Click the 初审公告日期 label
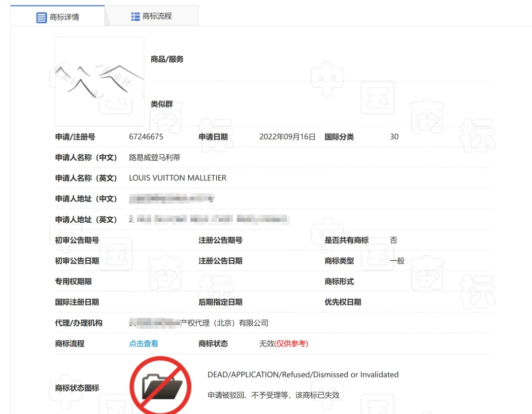The image size is (532, 414). (x=77, y=261)
